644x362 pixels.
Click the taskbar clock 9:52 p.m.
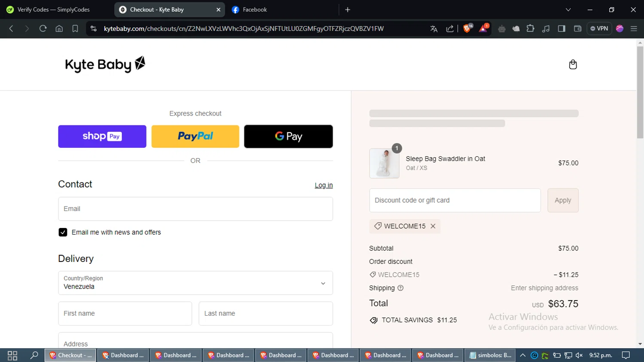(601, 355)
